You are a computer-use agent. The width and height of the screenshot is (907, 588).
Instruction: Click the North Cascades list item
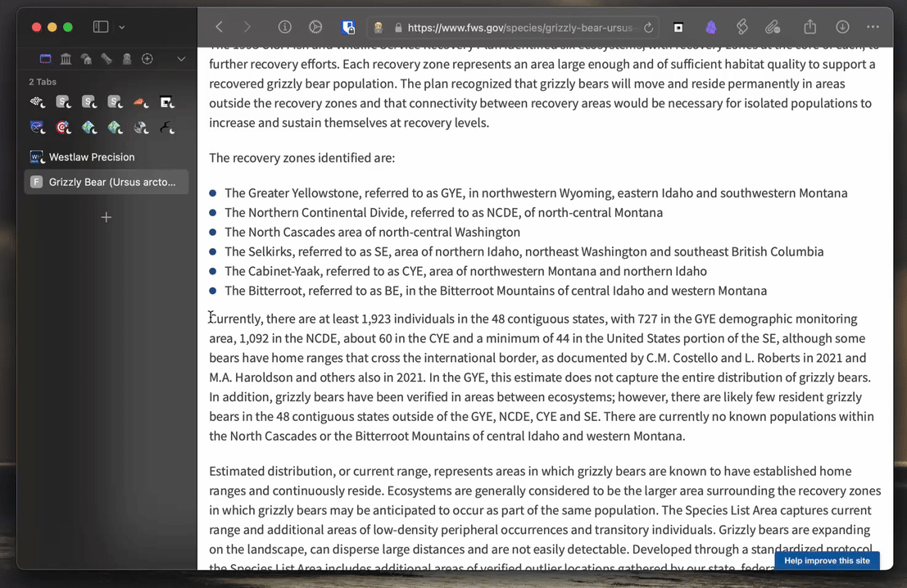[373, 233]
